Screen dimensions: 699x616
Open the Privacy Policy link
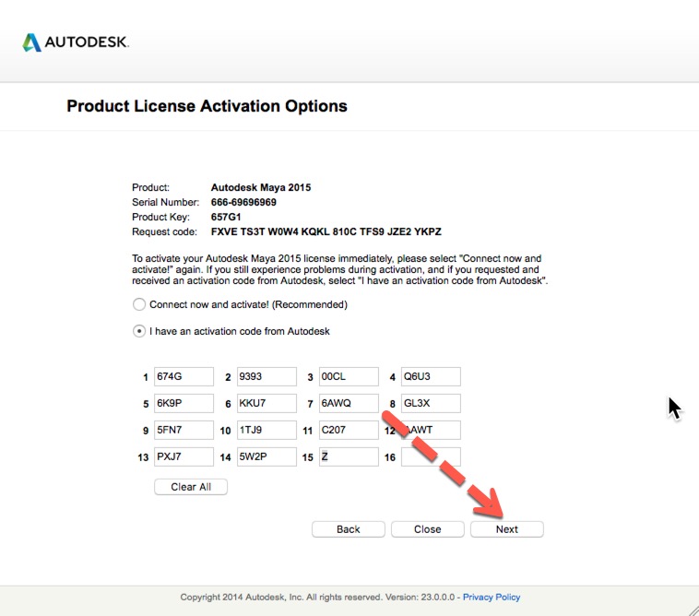pos(492,597)
